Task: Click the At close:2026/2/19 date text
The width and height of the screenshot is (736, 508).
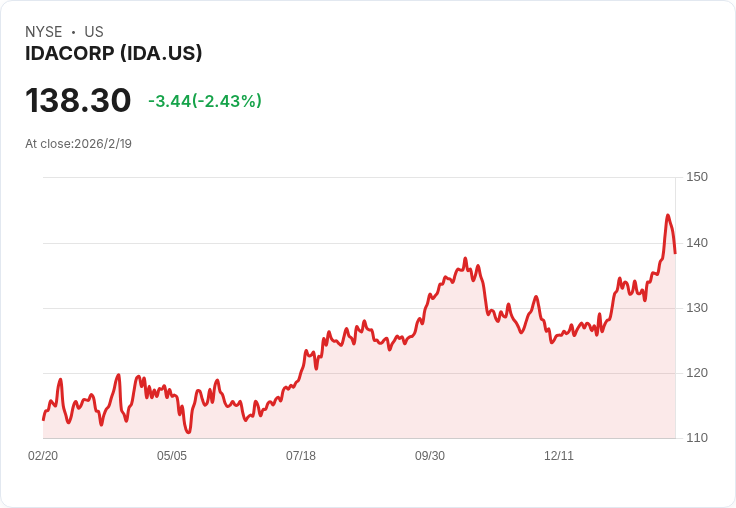Action: [78, 144]
